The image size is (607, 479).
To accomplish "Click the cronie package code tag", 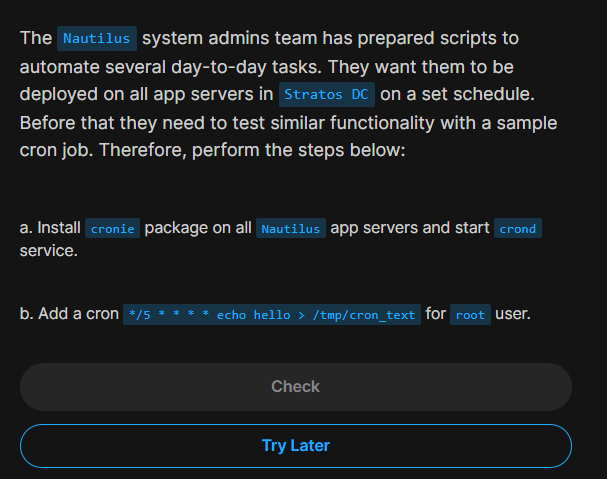I will click(x=113, y=229).
